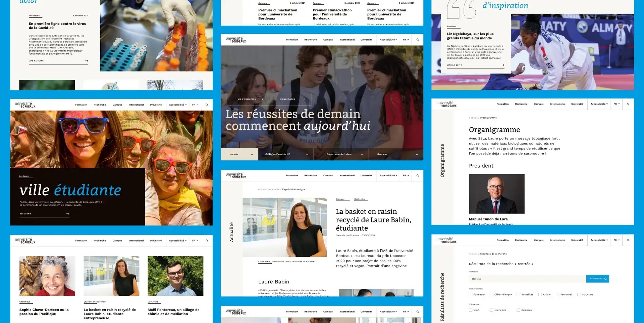The height and width of the screenshot is (323, 644).
Task: Tick the Offres d'emploi checkbox
Action: [x=491, y=295]
